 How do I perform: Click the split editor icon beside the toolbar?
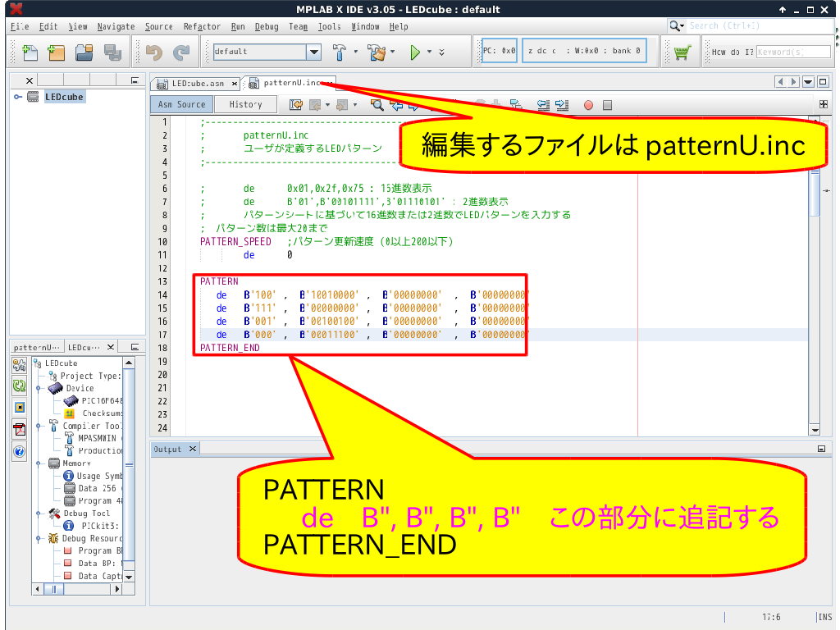point(824,104)
